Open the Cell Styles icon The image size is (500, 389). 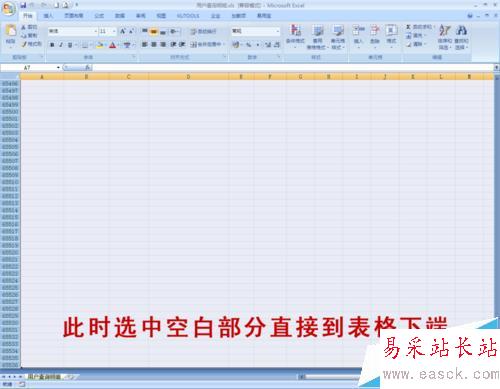338,31
